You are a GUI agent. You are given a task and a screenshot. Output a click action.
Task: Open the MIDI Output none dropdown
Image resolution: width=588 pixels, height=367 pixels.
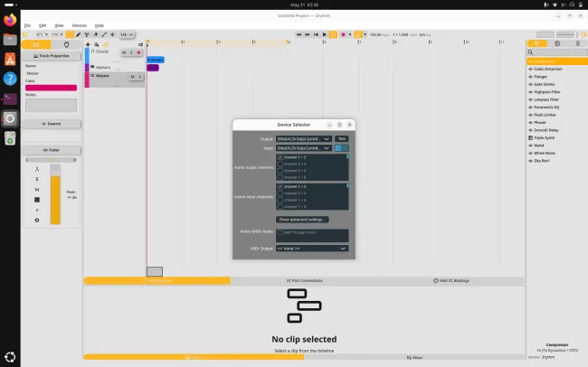click(x=312, y=249)
